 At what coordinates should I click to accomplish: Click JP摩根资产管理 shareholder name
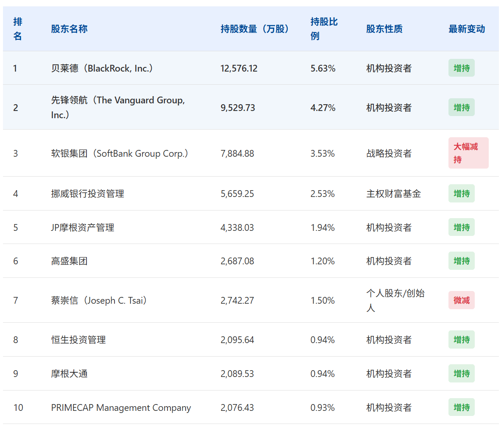tap(83, 227)
